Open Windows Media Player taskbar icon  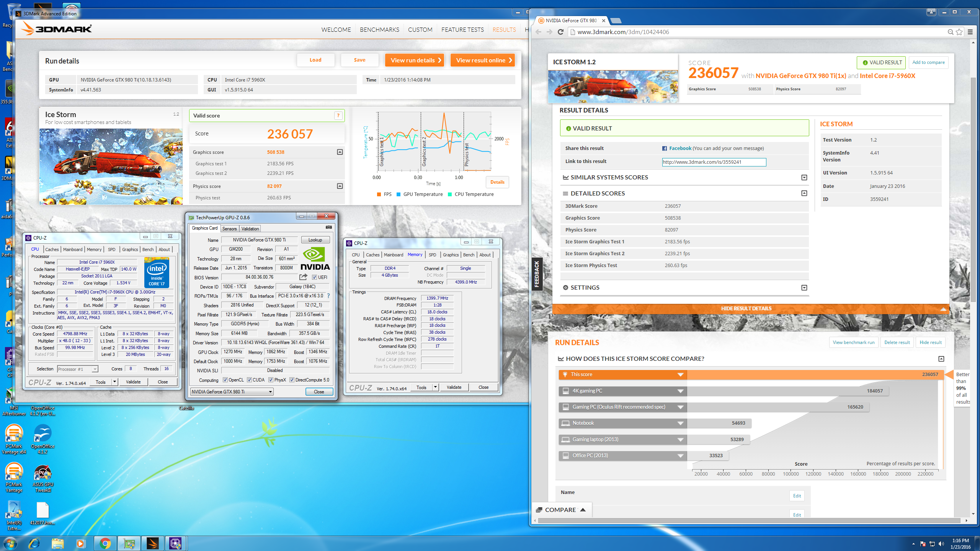pos(80,543)
